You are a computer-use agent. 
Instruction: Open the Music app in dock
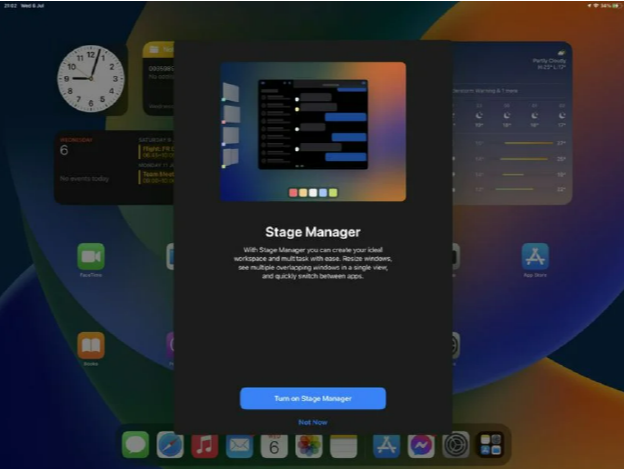205,445
